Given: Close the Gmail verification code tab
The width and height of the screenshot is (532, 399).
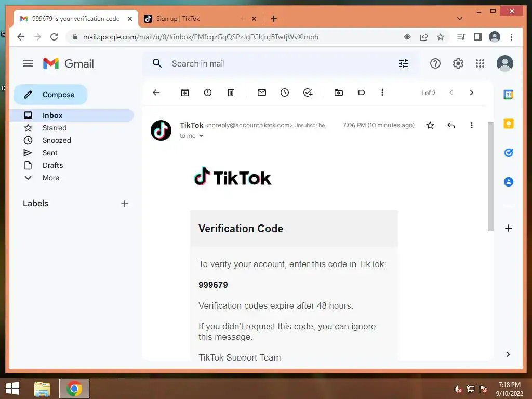Looking at the screenshot, I should 129,19.
